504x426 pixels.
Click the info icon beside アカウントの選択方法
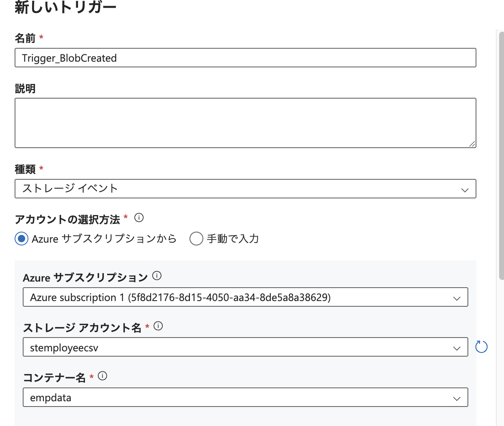point(139,218)
